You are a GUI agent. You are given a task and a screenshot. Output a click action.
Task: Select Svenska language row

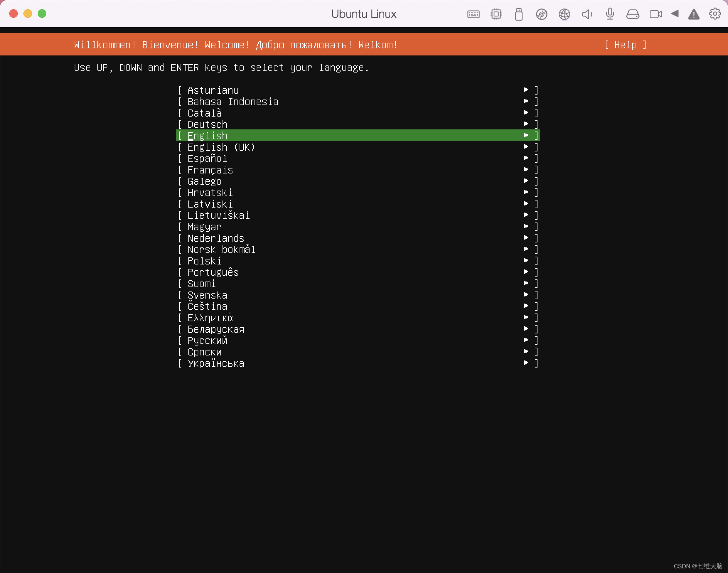click(358, 295)
